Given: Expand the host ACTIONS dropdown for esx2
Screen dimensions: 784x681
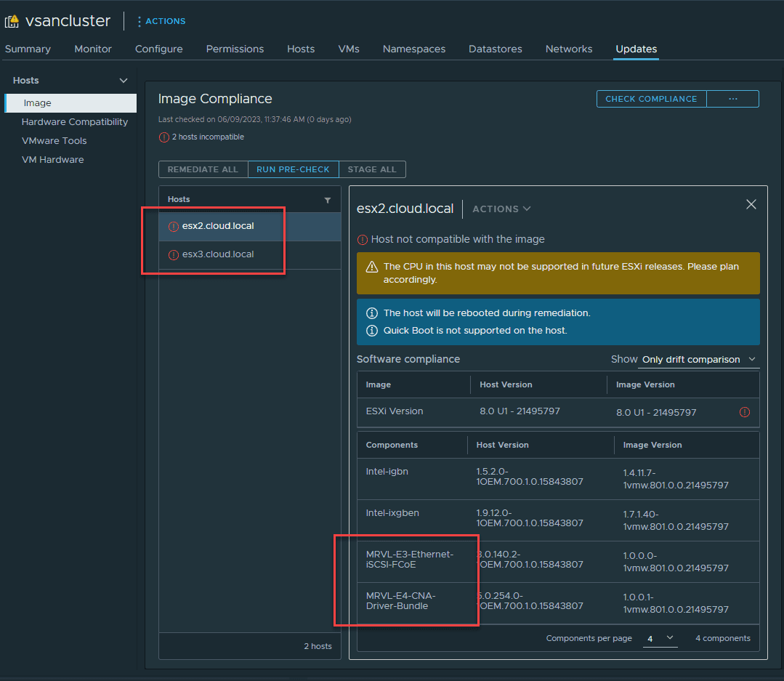Looking at the screenshot, I should (501, 209).
